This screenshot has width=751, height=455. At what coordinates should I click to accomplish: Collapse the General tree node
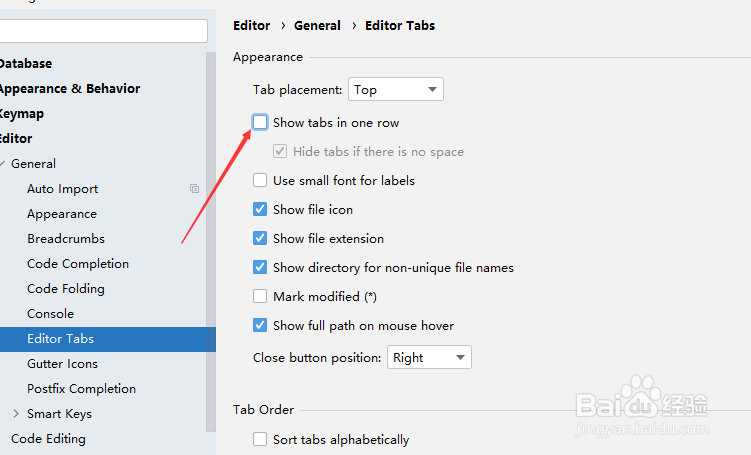point(3,164)
